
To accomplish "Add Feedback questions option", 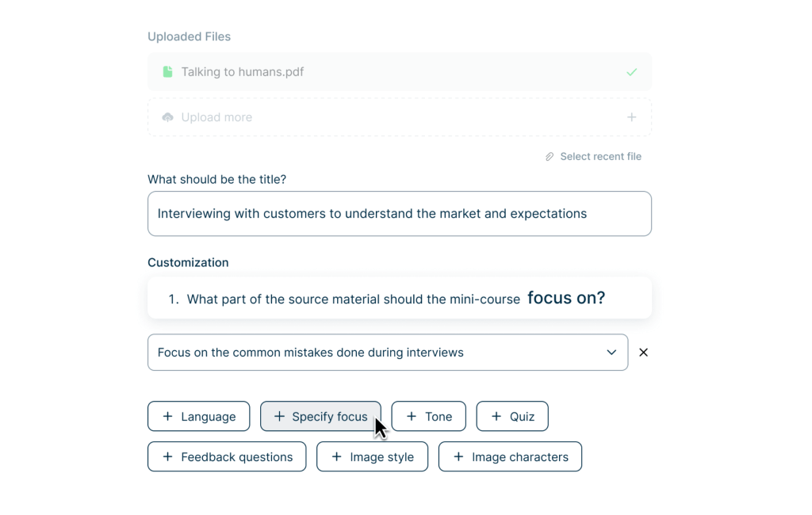I will tap(227, 457).
